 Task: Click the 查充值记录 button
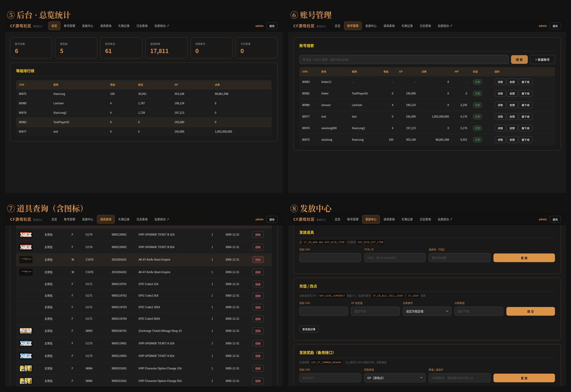pyautogui.click(x=309, y=329)
